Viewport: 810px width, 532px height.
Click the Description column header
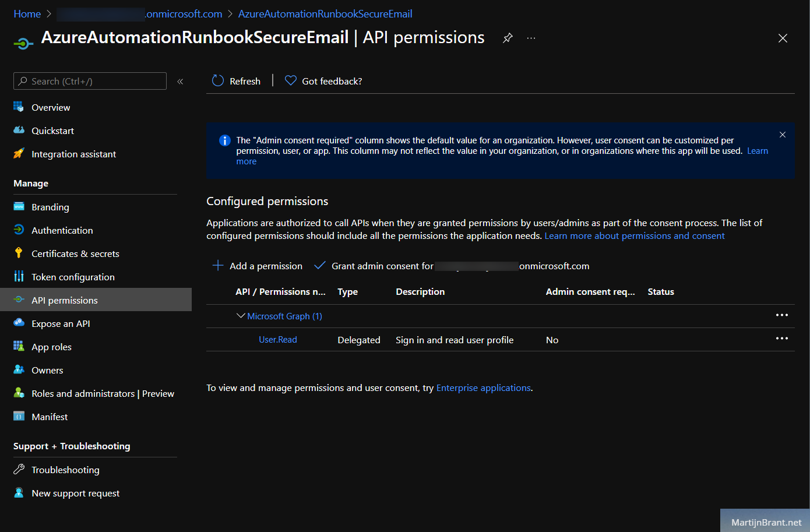[x=420, y=291]
